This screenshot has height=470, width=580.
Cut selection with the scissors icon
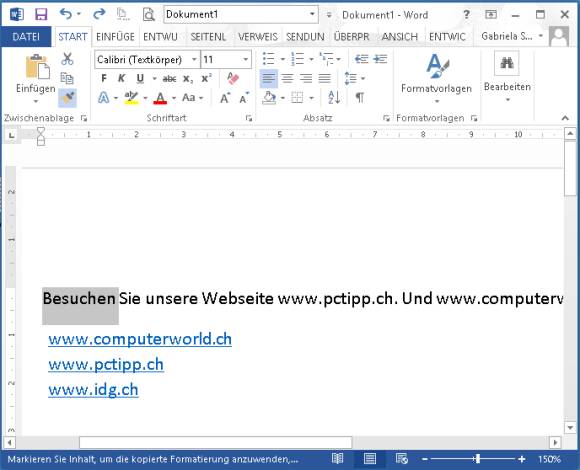[x=67, y=59]
